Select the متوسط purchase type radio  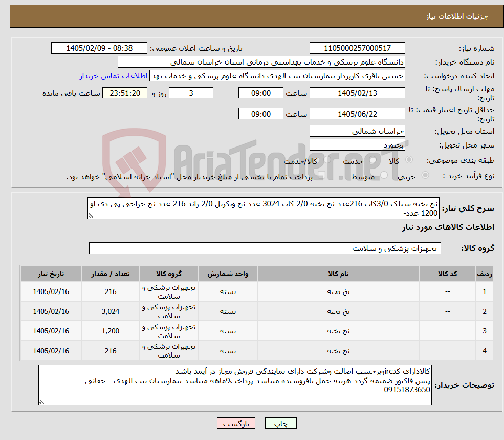[384, 175]
